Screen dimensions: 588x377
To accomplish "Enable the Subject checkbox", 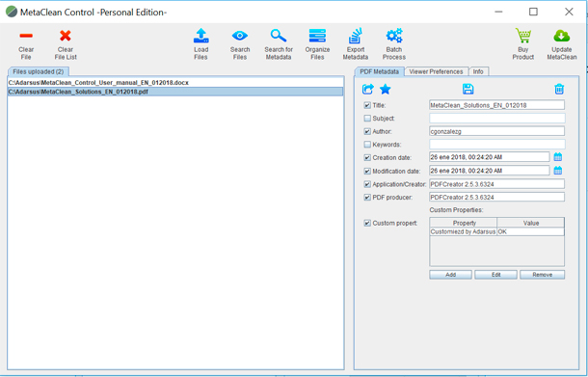I will 367,119.
